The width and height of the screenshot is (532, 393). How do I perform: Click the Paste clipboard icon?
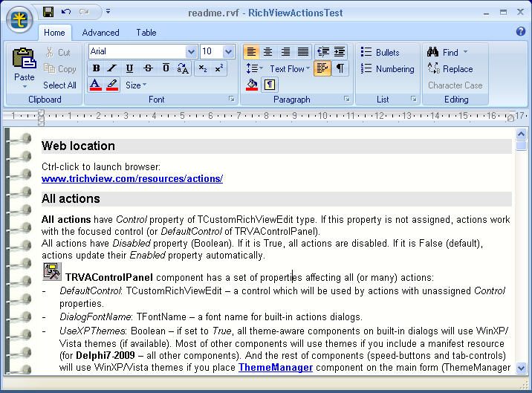click(x=24, y=59)
